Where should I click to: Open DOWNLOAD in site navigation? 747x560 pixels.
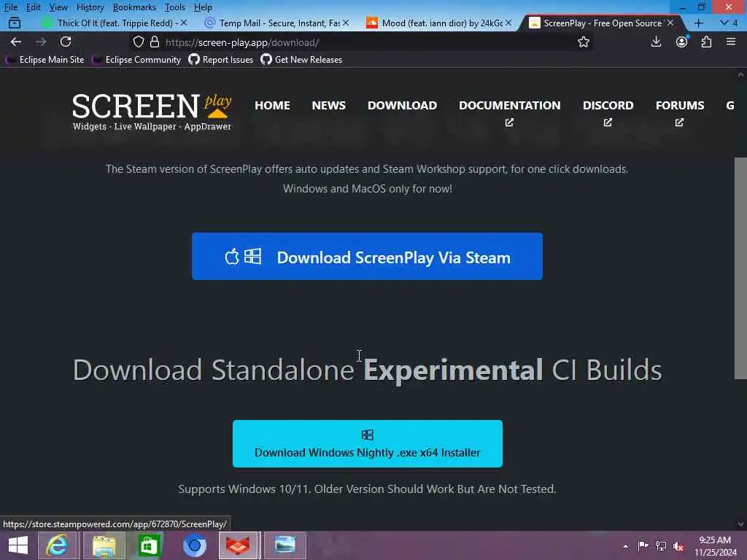[x=402, y=105]
